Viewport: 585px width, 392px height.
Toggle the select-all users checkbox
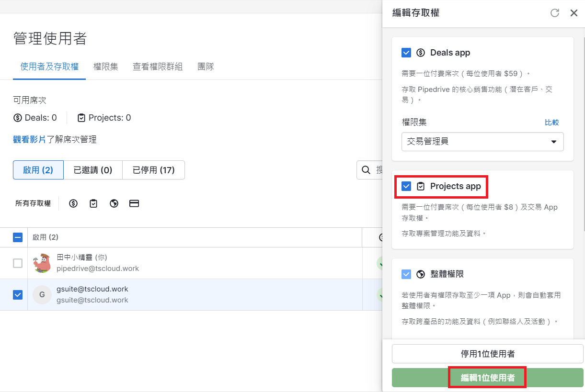[x=18, y=237]
